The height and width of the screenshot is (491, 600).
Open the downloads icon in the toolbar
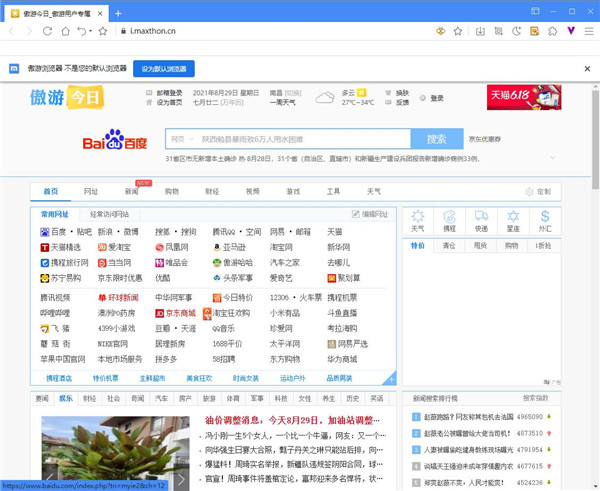[480, 31]
